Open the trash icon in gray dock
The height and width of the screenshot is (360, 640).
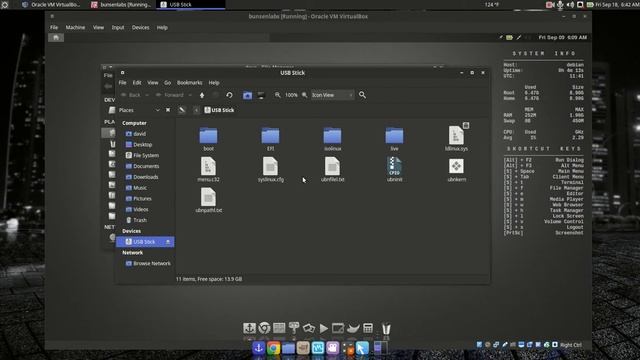tap(386, 329)
